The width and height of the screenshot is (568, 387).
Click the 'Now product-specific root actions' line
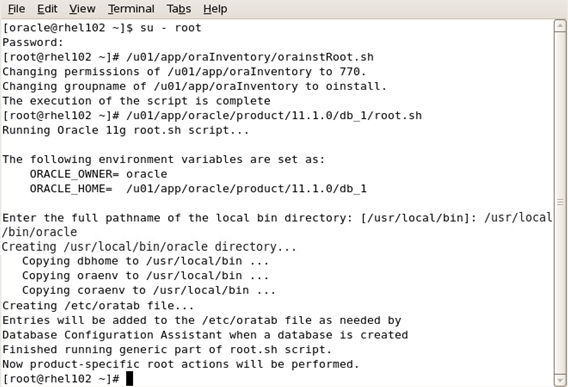coord(181,364)
